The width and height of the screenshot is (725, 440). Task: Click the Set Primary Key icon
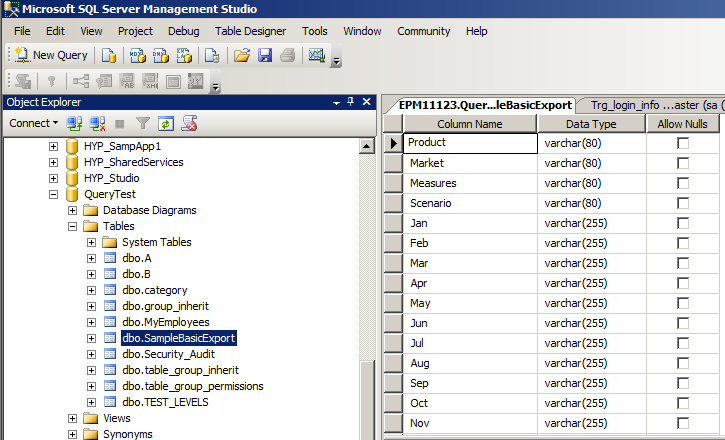click(52, 81)
